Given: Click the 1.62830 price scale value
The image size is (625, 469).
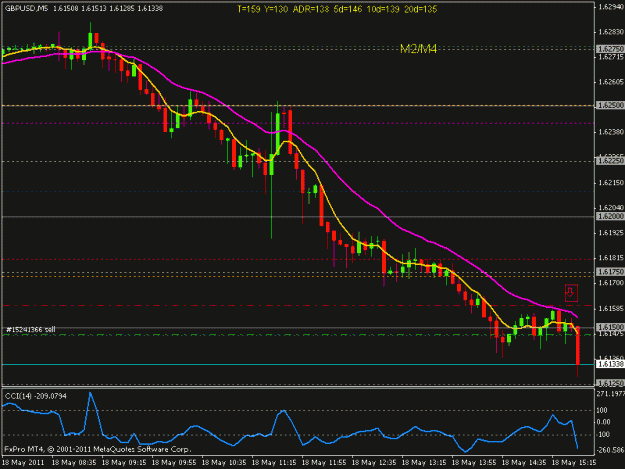Looking at the screenshot, I should [611, 32].
